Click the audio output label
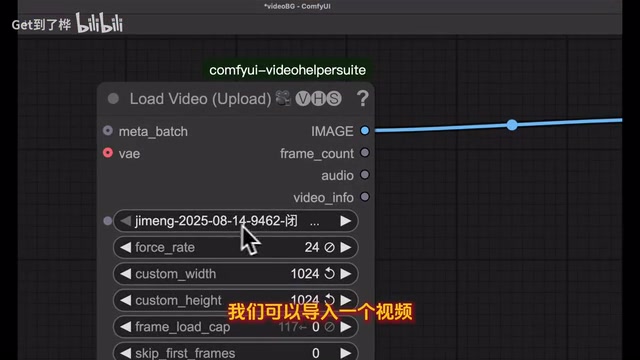This screenshot has width=640, height=360. [337, 176]
